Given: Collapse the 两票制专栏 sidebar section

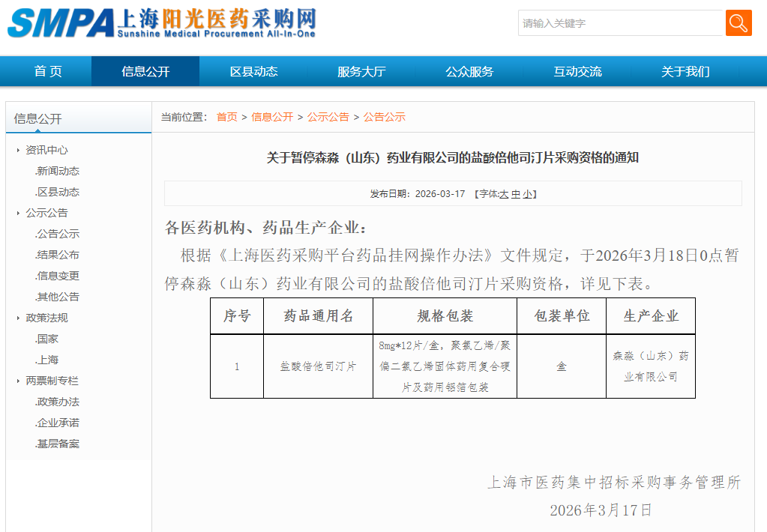Looking at the screenshot, I should (52, 381).
